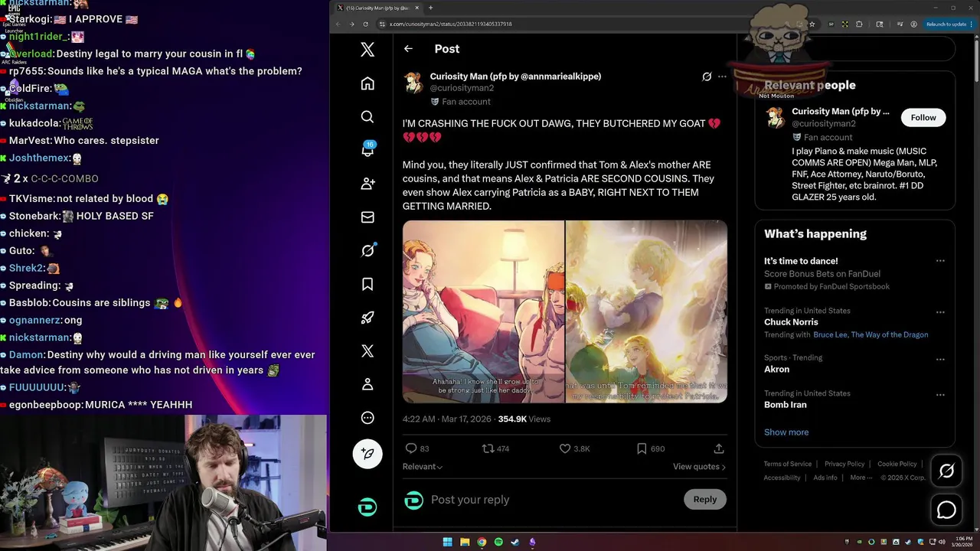Open Privacy Policy footer link
This screenshot has width=980, height=551.
point(844,464)
